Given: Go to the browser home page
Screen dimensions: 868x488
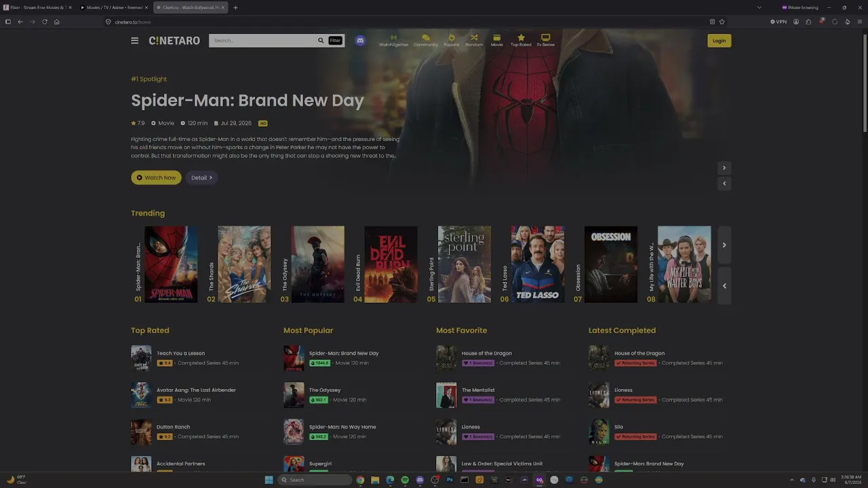Looking at the screenshot, I should pyautogui.click(x=57, y=22).
